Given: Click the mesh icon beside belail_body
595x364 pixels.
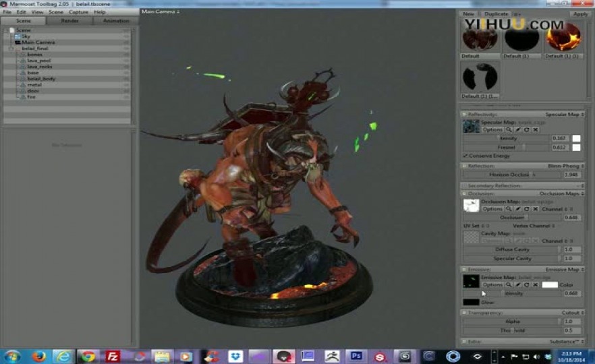Looking at the screenshot, I should point(23,79).
